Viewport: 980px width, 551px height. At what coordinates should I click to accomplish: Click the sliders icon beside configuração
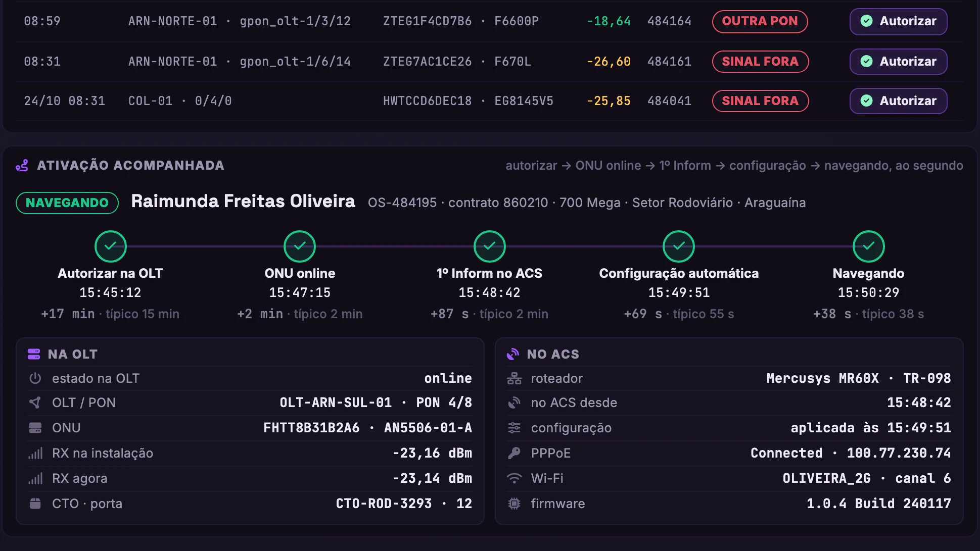[x=514, y=428]
